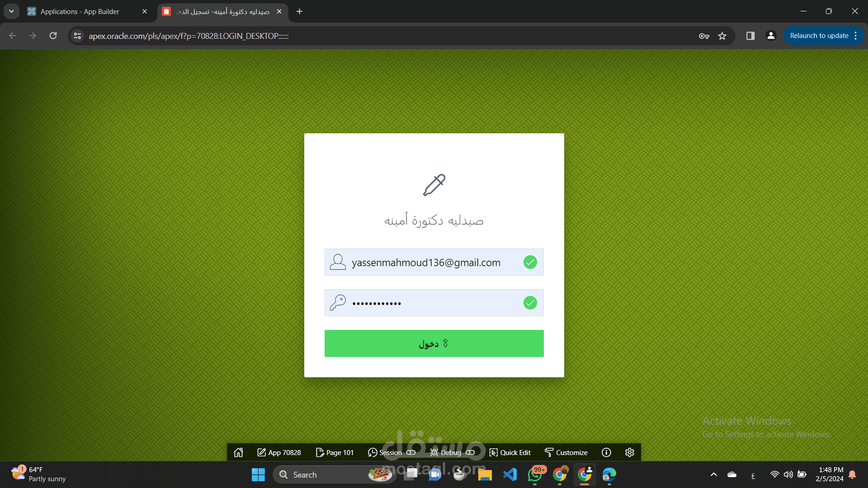Open Microsoft Edge from the taskbar
868x488 pixels.
609,474
